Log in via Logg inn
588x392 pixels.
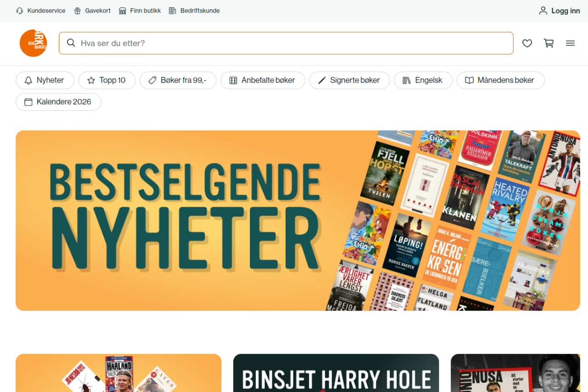560,11
